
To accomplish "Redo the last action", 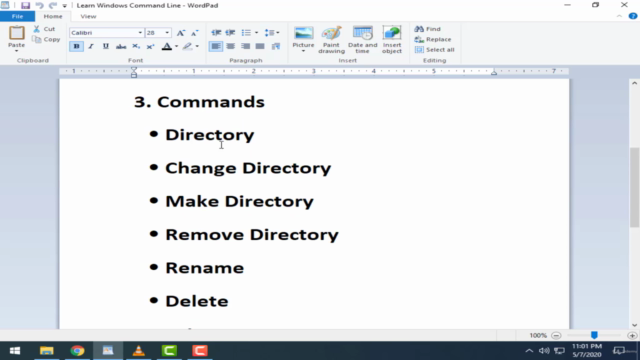I will pyautogui.click(x=53, y=5).
